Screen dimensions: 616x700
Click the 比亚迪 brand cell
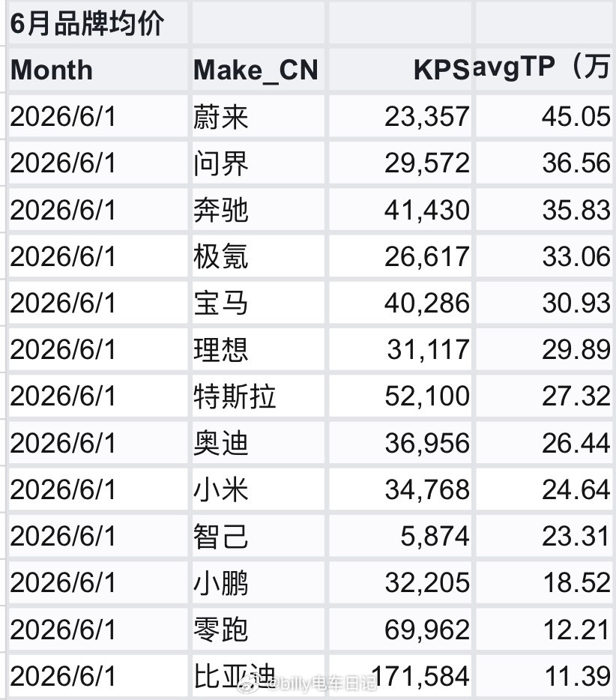pos(259,676)
